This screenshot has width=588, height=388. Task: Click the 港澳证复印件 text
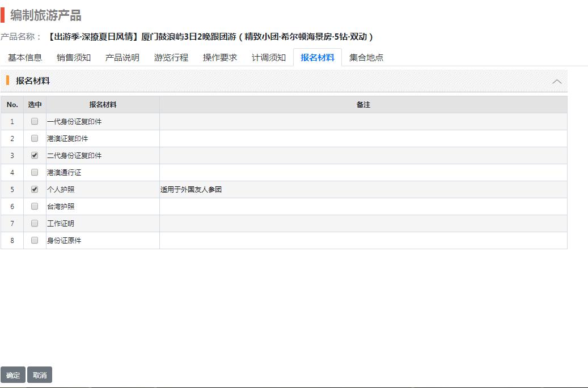tap(67, 139)
